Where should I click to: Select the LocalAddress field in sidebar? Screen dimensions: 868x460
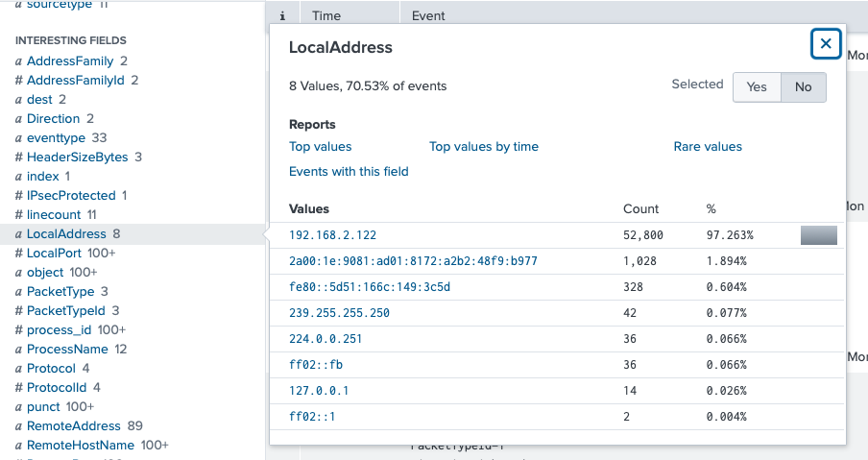click(x=66, y=234)
